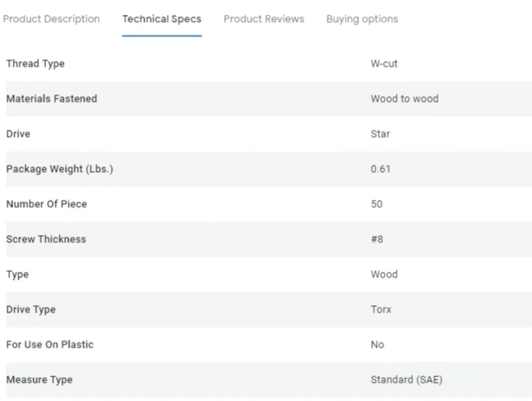Click Package Weight (Lbs.) label

point(60,169)
